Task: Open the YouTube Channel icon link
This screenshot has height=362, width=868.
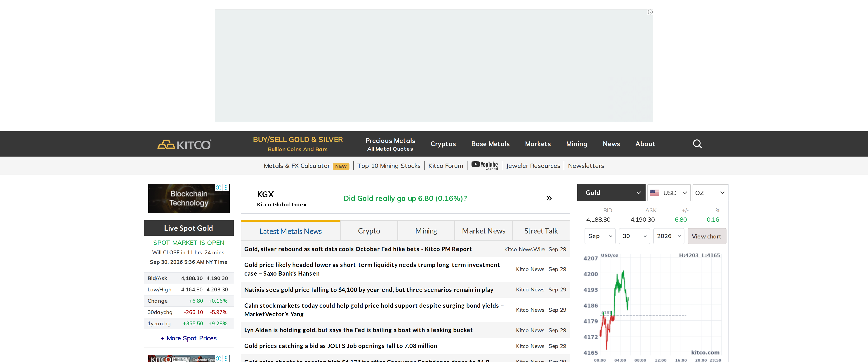Action: tap(484, 166)
